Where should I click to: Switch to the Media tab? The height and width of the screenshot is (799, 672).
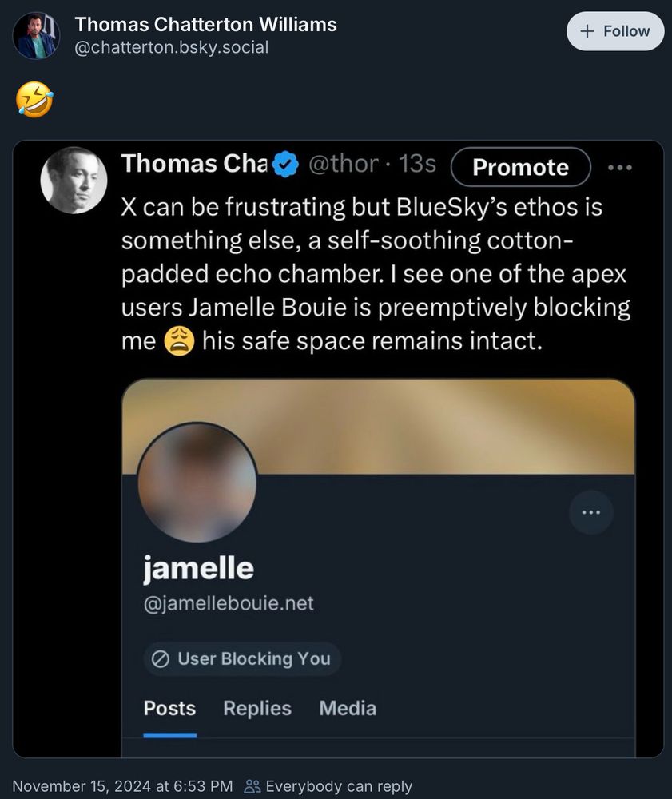point(348,708)
